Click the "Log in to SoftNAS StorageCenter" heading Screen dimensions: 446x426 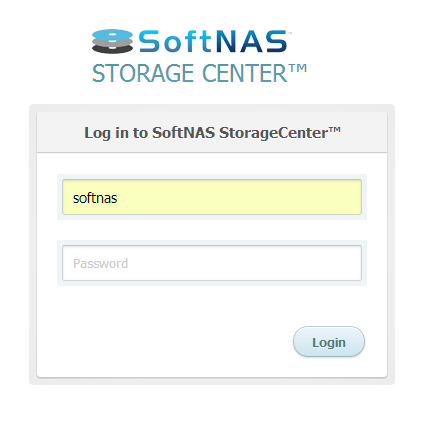(x=212, y=133)
